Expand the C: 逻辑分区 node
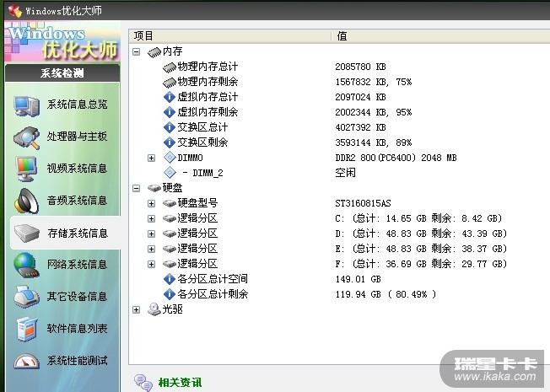 [151, 219]
